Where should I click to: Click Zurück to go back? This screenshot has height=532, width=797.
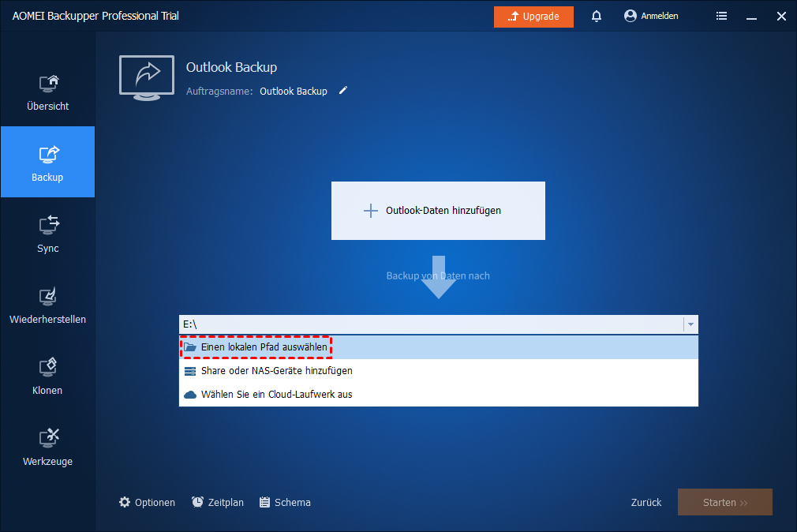646,503
